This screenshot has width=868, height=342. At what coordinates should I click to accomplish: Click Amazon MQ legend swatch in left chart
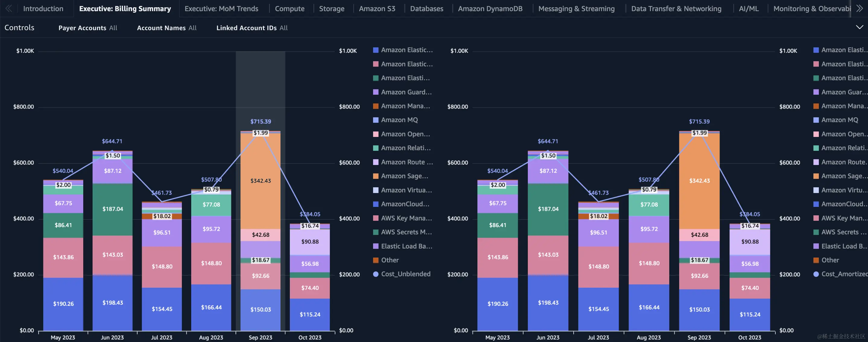click(x=376, y=120)
